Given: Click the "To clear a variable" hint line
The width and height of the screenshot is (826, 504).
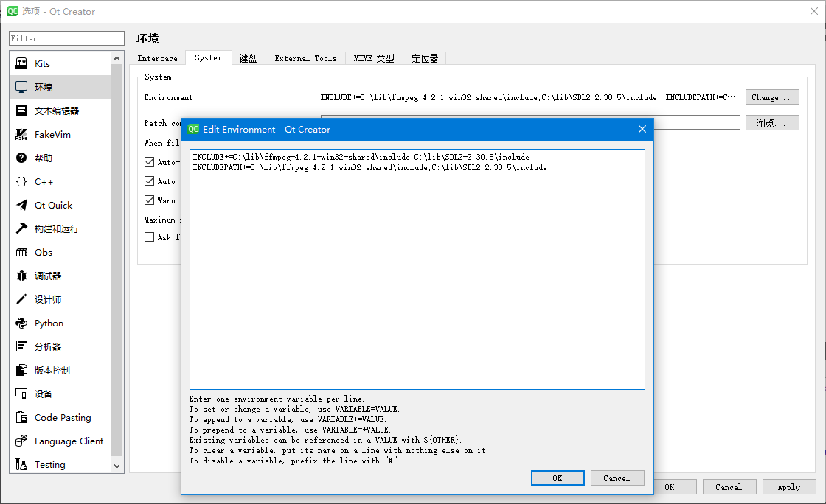Looking at the screenshot, I should [339, 450].
